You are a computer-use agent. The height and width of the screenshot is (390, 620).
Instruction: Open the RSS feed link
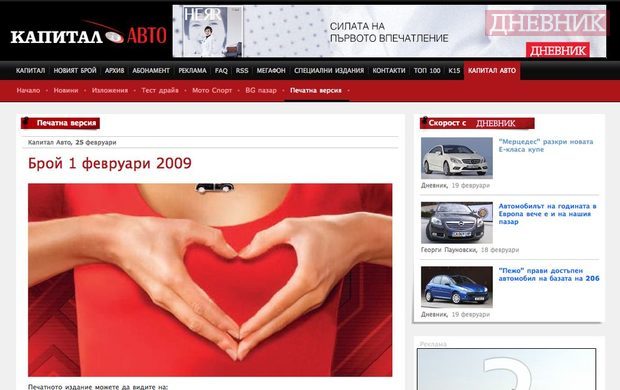click(242, 70)
